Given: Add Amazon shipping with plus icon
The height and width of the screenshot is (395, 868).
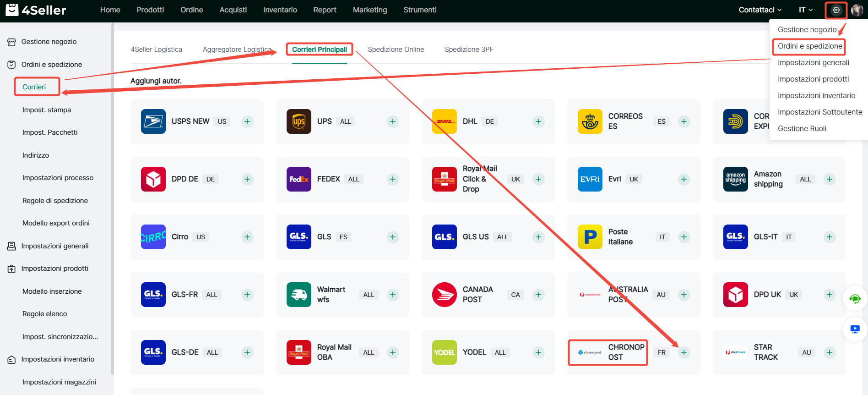Looking at the screenshot, I should [830, 179].
